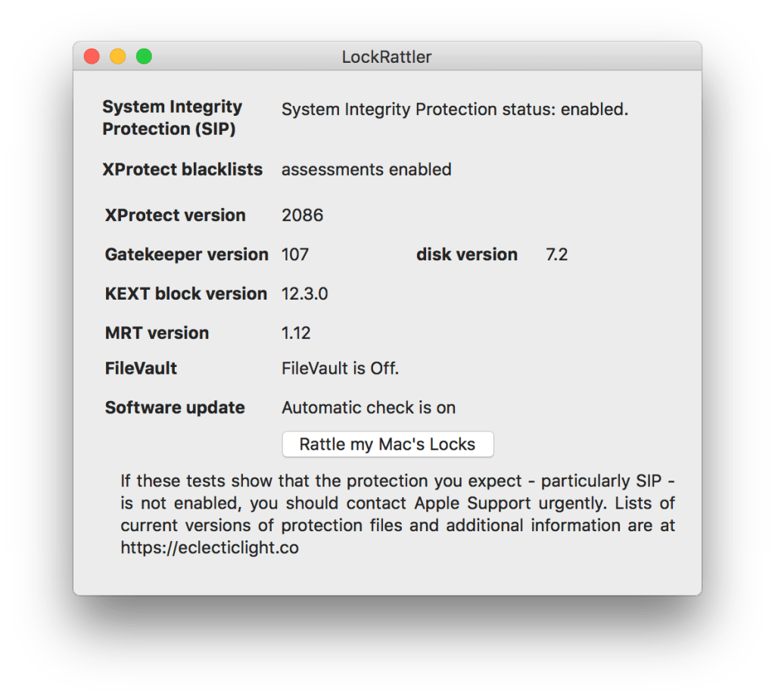Select the System Integrity Protection status text
Screen dimensions: 775x700
454,110
